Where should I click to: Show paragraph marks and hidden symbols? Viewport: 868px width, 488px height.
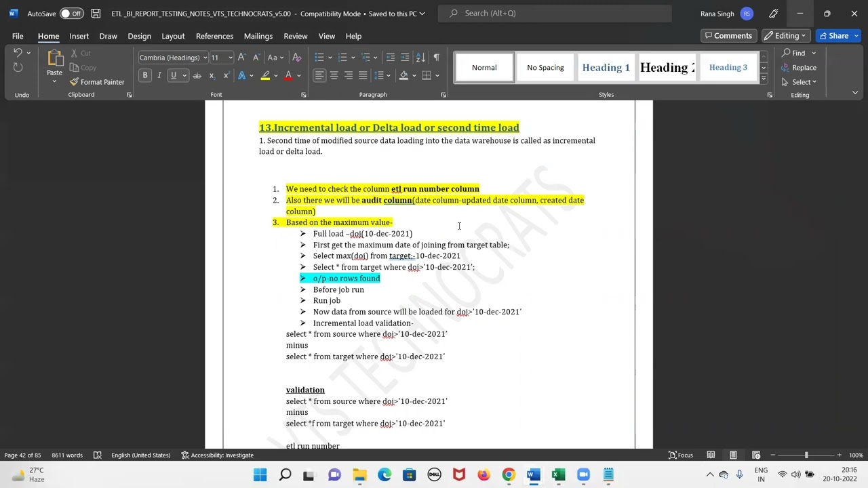(436, 58)
